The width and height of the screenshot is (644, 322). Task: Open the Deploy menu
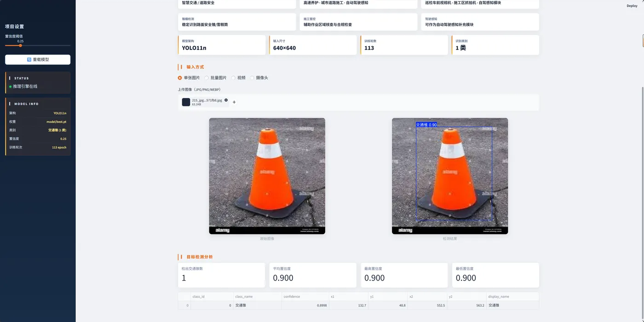tap(632, 6)
